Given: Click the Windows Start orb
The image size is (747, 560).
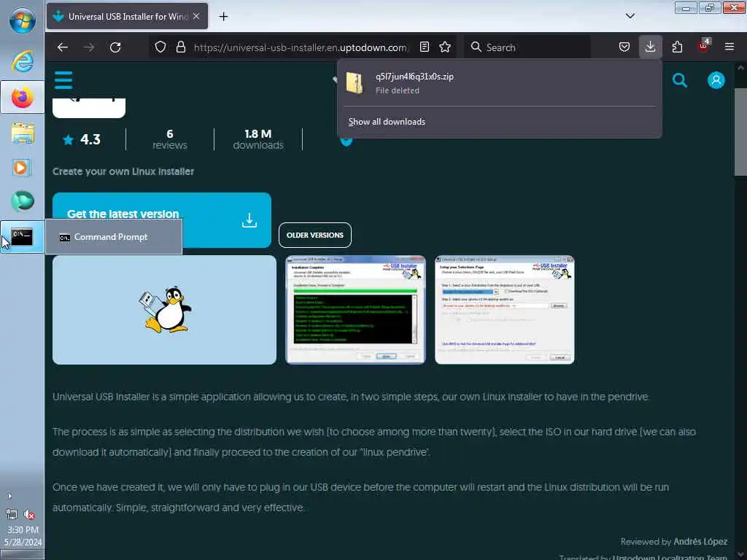Looking at the screenshot, I should point(23,20).
